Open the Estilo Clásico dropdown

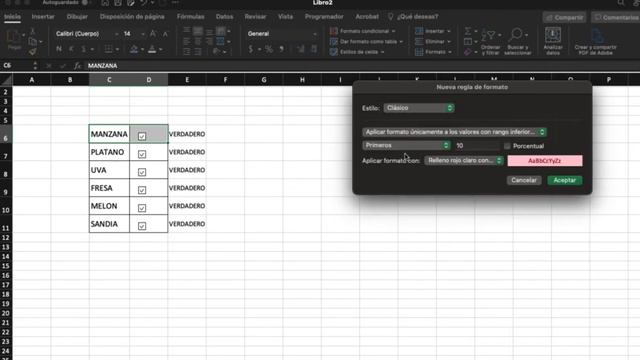(x=419, y=108)
